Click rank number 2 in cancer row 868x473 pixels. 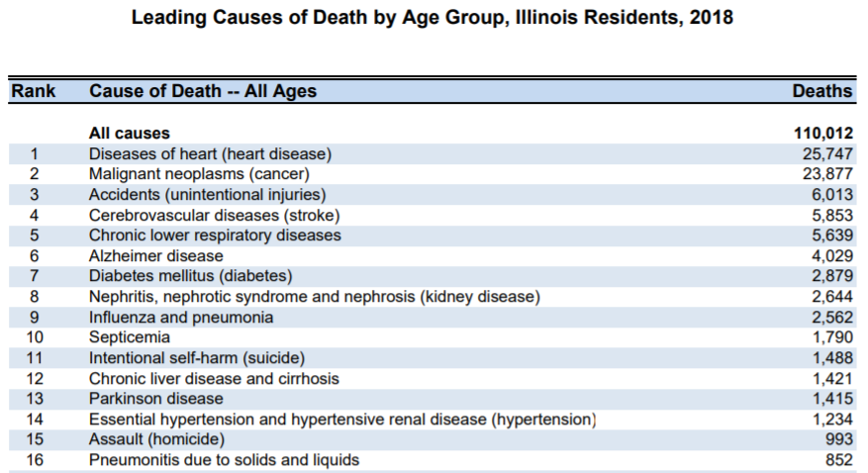coord(35,174)
